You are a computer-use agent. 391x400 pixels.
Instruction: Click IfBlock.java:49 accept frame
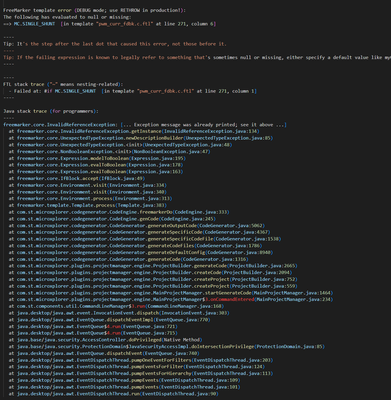[x=77, y=178]
